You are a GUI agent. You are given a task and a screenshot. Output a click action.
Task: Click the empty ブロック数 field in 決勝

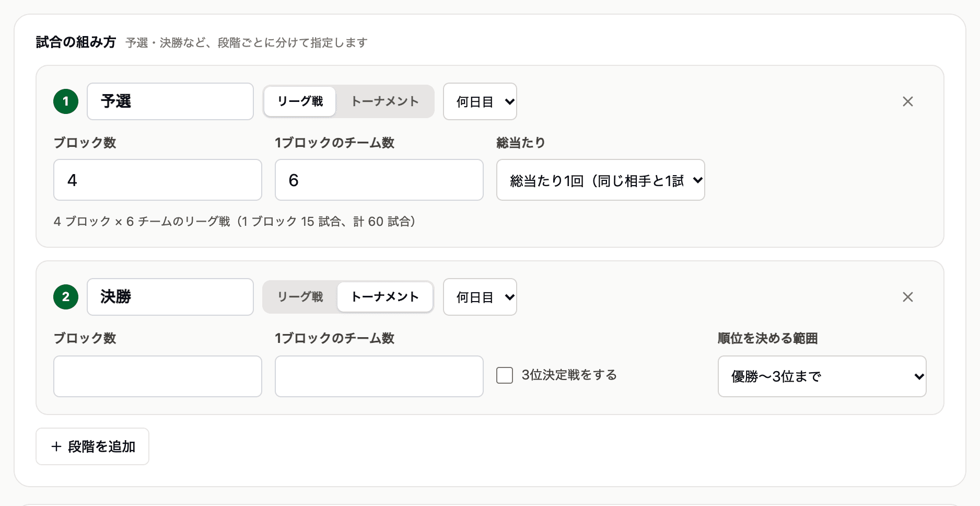[x=158, y=376]
